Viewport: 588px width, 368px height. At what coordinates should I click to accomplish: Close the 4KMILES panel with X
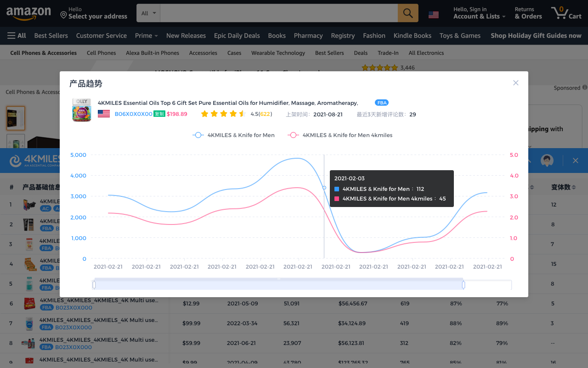(x=576, y=161)
